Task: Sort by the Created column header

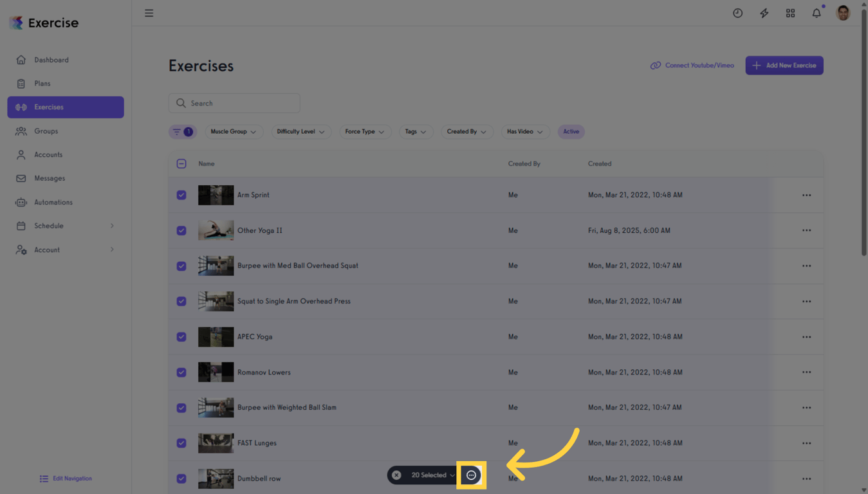Action: pos(600,164)
